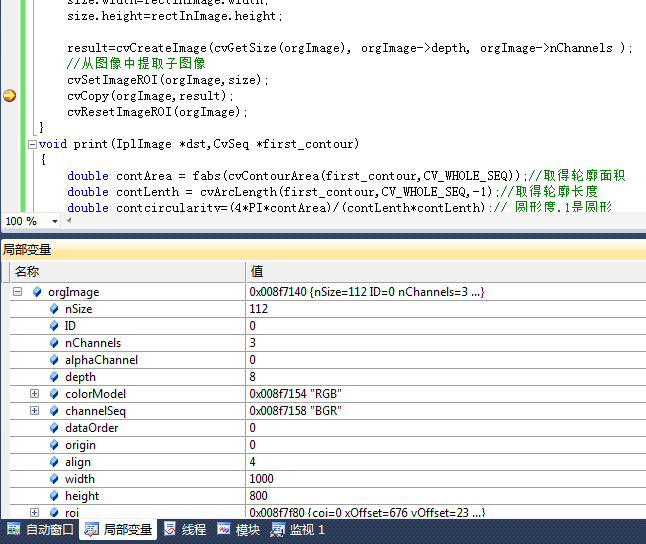
Task: Click the roi field icon
Action: click(54, 512)
